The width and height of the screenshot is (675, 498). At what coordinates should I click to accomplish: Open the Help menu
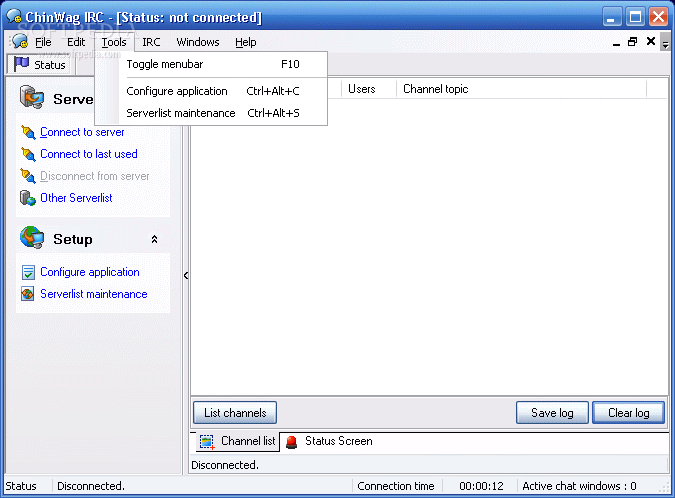coord(245,42)
